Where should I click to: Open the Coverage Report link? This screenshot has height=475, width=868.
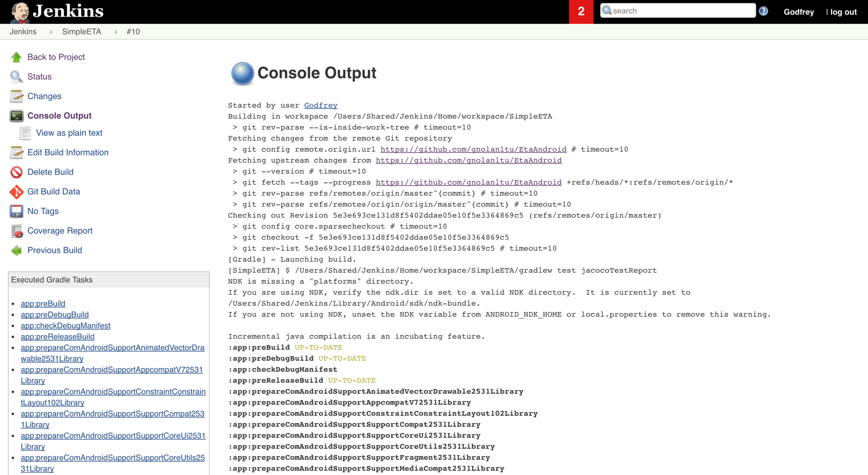click(x=60, y=231)
